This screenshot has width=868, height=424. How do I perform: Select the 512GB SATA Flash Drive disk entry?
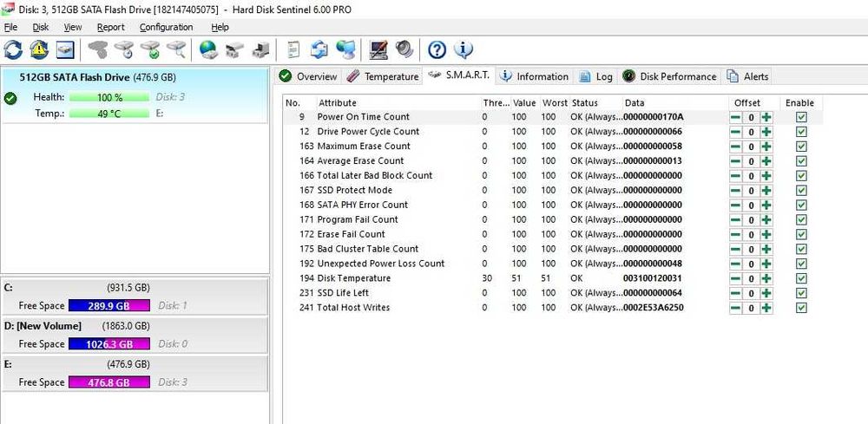[x=135, y=95]
